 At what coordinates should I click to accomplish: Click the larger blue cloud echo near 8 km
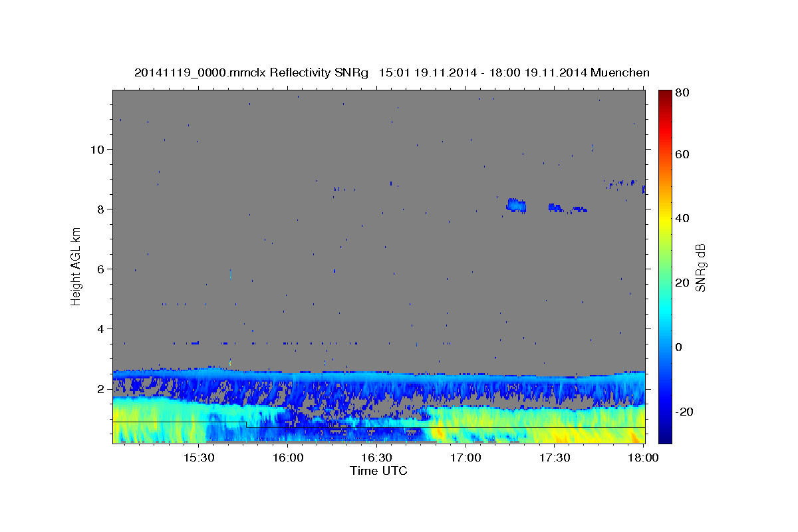tap(516, 205)
